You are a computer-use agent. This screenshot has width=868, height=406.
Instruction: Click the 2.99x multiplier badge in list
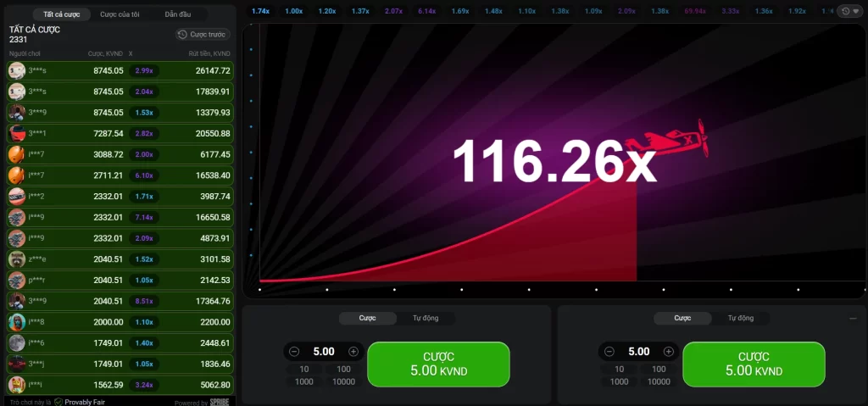pos(144,71)
